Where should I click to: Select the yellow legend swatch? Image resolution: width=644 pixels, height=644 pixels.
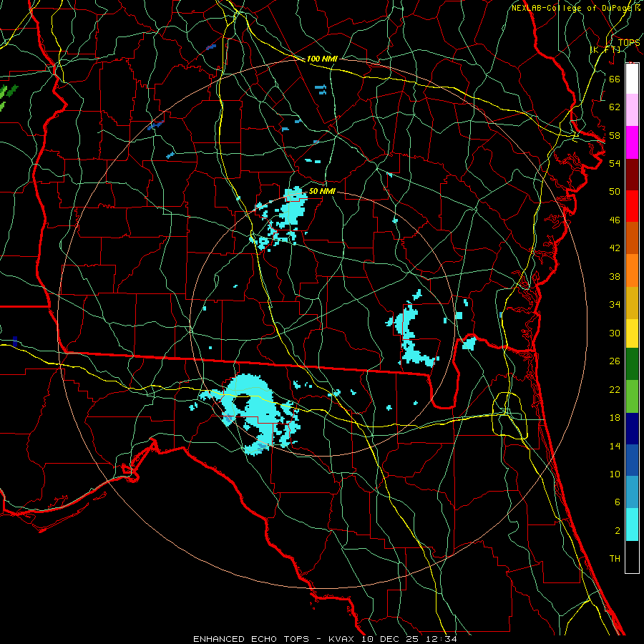pyautogui.click(x=632, y=333)
